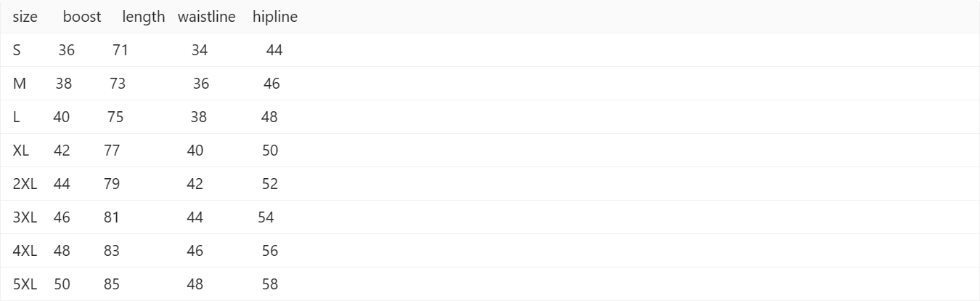Image resolution: width=980 pixels, height=301 pixels.
Task: Click the length value 71 for size S
Action: pos(121,50)
